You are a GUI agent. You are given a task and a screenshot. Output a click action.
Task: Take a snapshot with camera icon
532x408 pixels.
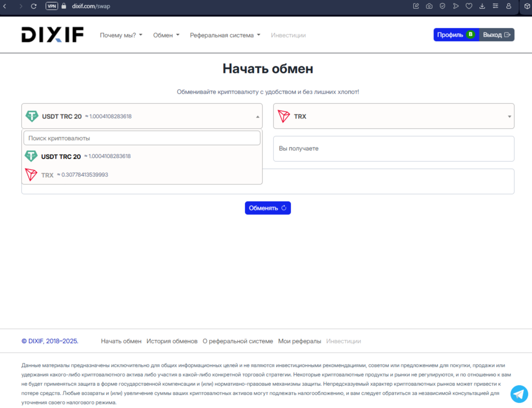pos(429,6)
